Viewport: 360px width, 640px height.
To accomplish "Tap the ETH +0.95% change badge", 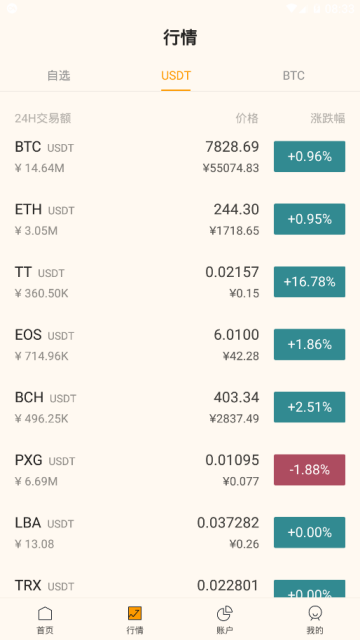I will click(309, 219).
